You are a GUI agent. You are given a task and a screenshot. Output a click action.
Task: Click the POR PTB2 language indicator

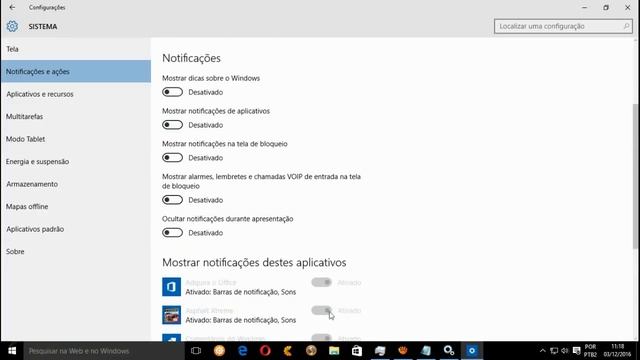point(590,351)
